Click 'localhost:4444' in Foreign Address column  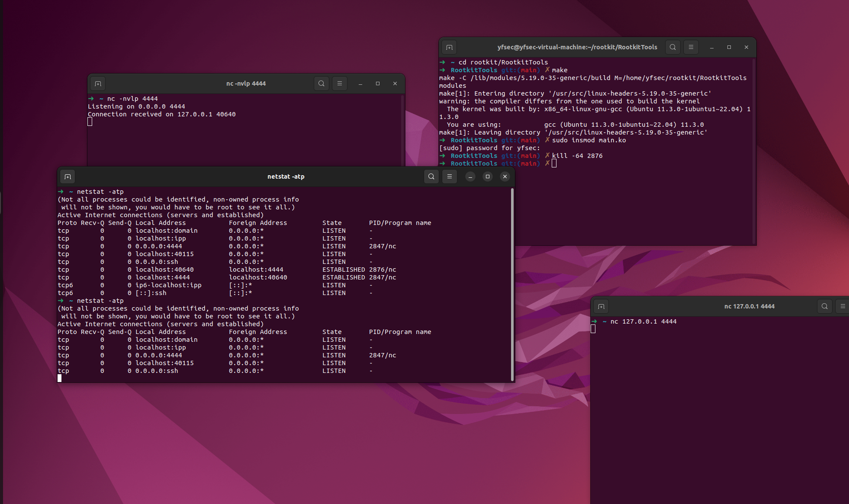coord(256,270)
